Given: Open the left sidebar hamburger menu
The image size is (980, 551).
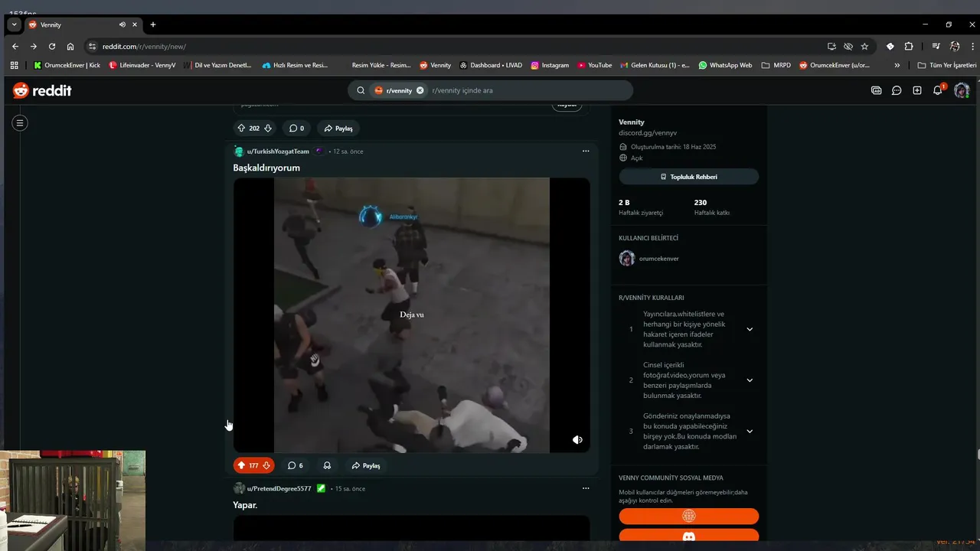Looking at the screenshot, I should 20,122.
